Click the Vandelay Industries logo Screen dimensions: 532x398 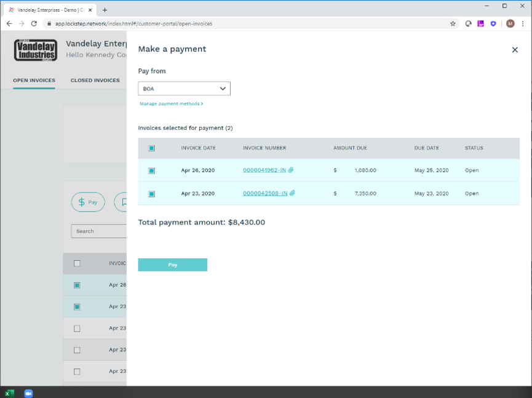(36, 50)
